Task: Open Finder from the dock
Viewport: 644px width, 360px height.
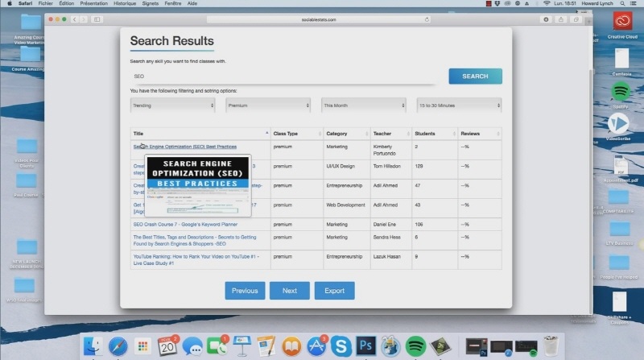Action: [93, 346]
